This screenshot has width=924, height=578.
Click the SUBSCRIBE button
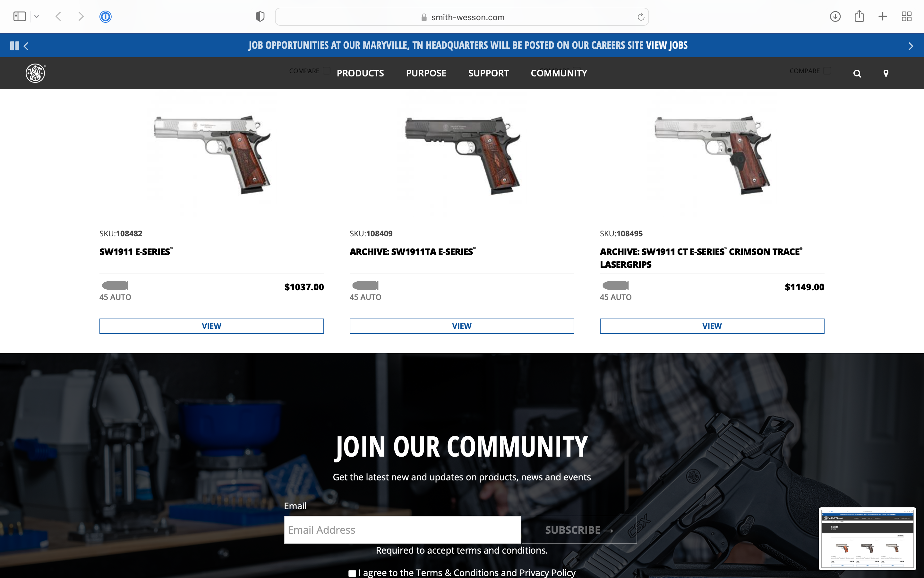point(579,530)
